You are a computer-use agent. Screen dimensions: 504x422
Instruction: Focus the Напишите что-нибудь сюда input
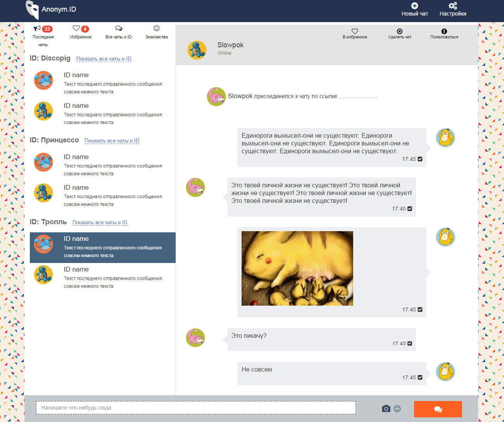click(x=196, y=408)
